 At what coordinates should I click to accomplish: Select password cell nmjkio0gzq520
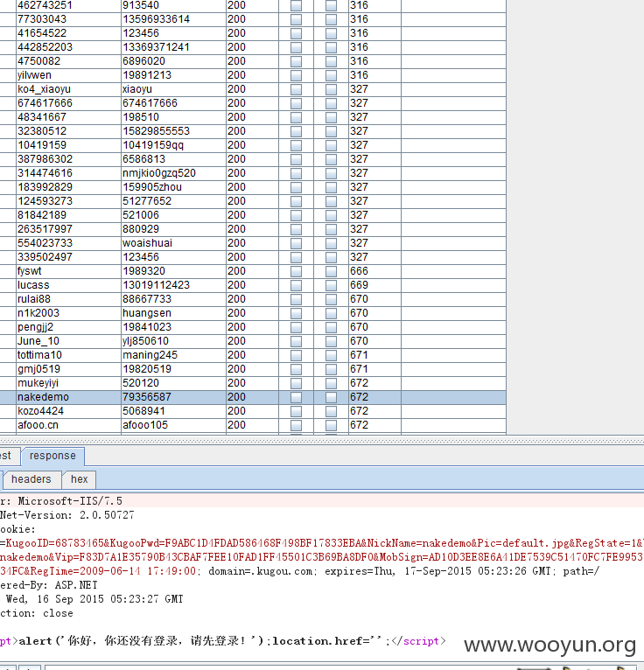point(173,173)
